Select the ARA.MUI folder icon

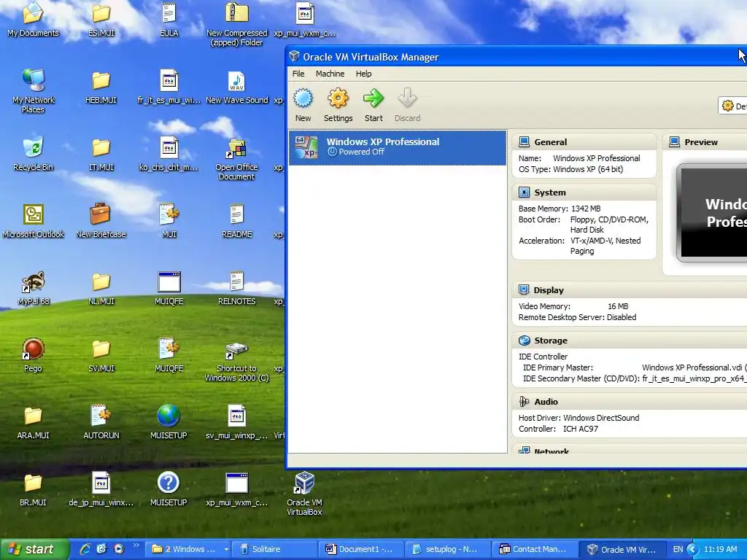(x=33, y=421)
